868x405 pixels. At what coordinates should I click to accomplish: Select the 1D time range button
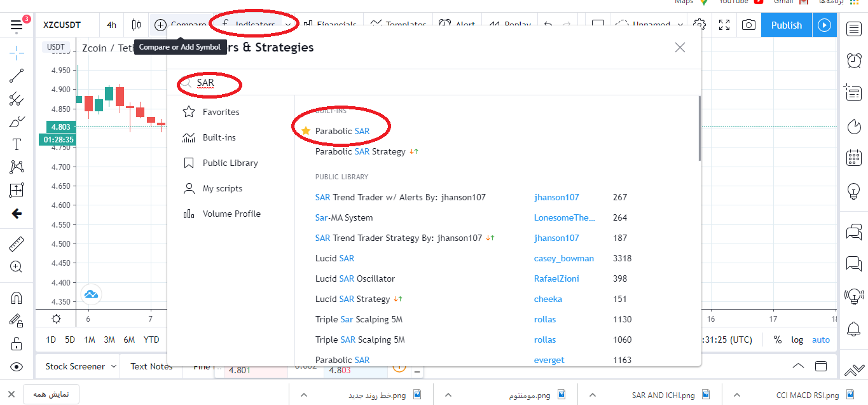(x=51, y=340)
